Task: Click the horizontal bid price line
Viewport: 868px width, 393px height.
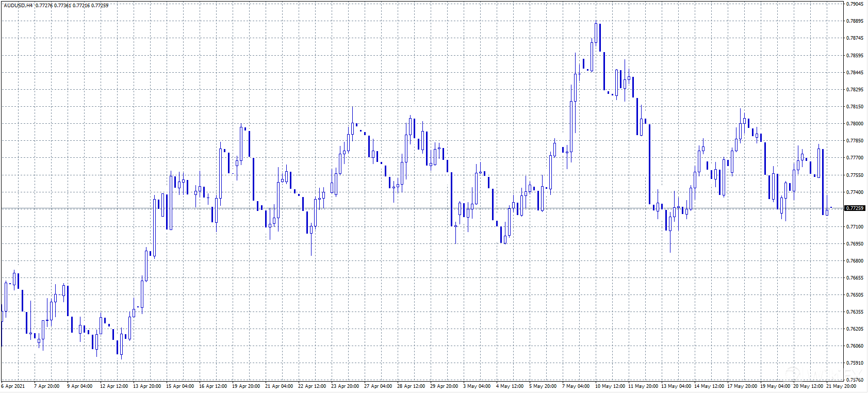Action: pyautogui.click(x=413, y=208)
